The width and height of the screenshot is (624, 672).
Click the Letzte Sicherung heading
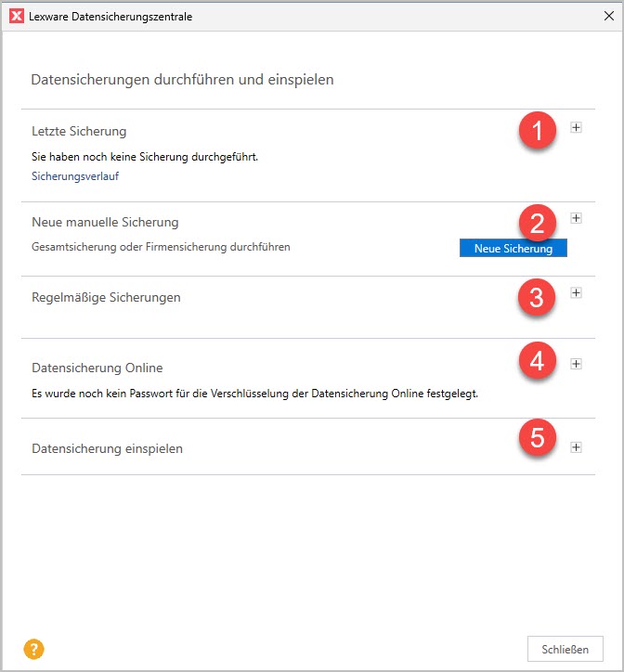[79, 131]
